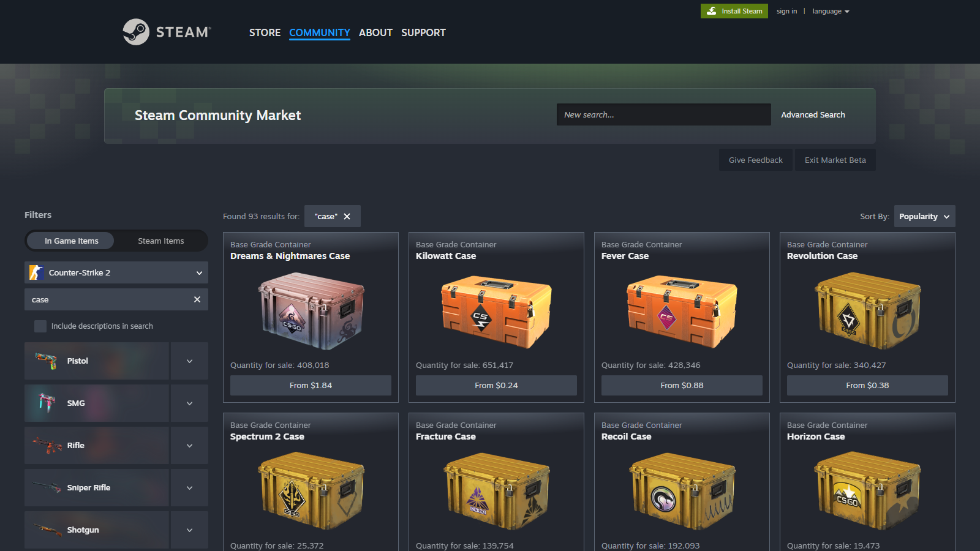Viewport: 980px width, 551px height.
Task: Open the language dropdown menu
Action: coord(831,11)
